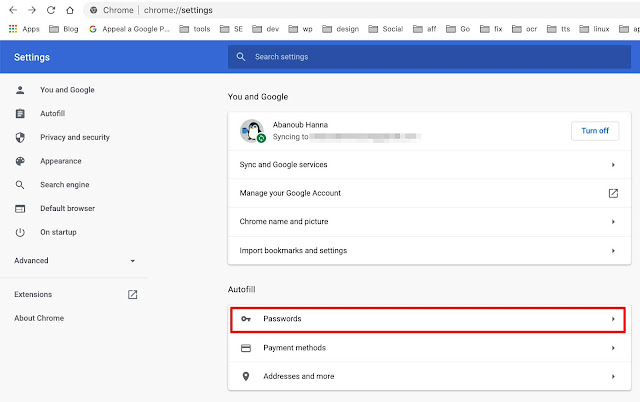Expand Payment methods settings
This screenshot has height=402, width=640.
tap(613, 348)
